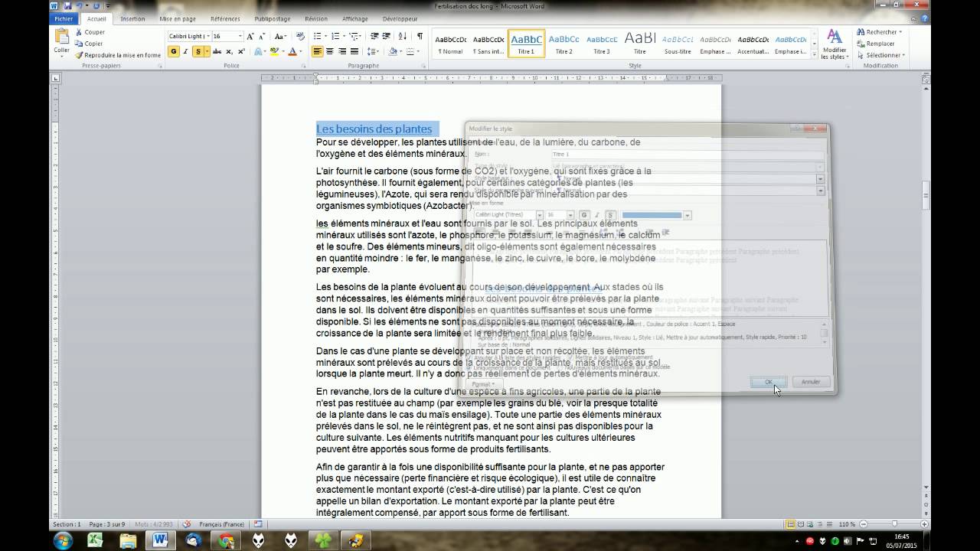Toggle strikethrough abc formatting
This screenshot has height=551, width=980.
coord(217,51)
